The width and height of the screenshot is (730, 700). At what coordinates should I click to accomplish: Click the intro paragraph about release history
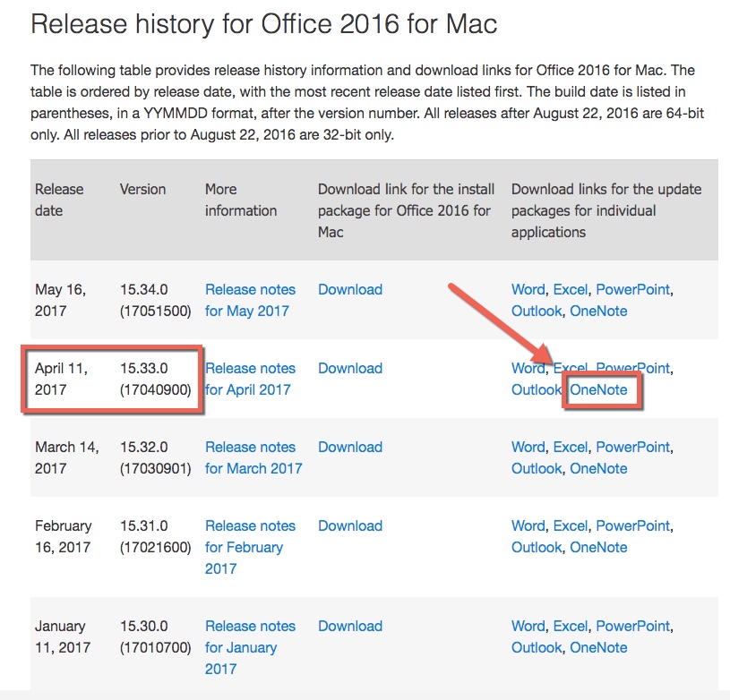(367, 102)
